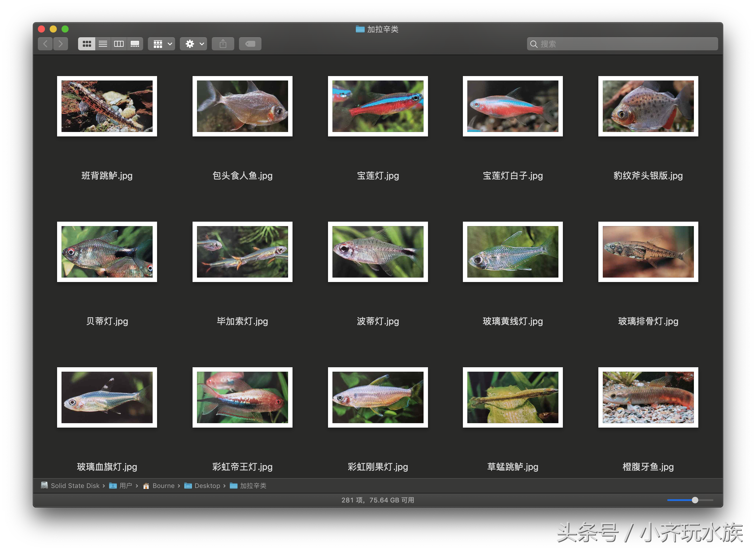
Task: Click the magnifier icon in search field
Action: tap(534, 44)
